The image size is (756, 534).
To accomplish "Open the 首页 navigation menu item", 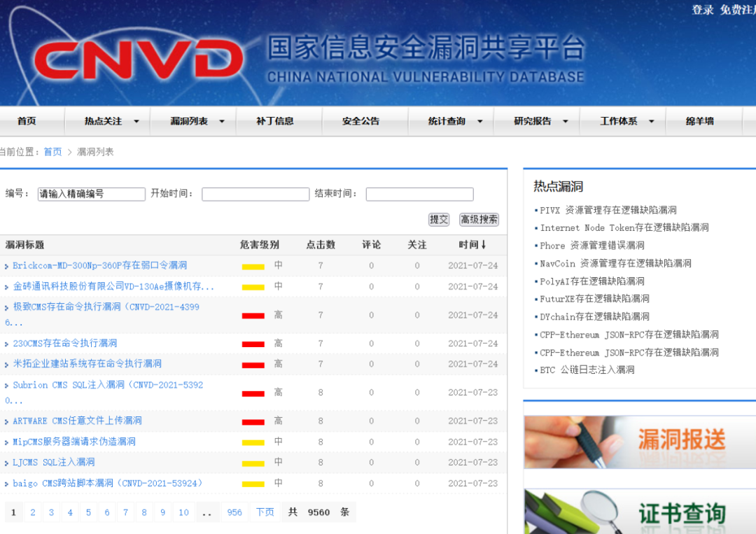I will pyautogui.click(x=27, y=121).
